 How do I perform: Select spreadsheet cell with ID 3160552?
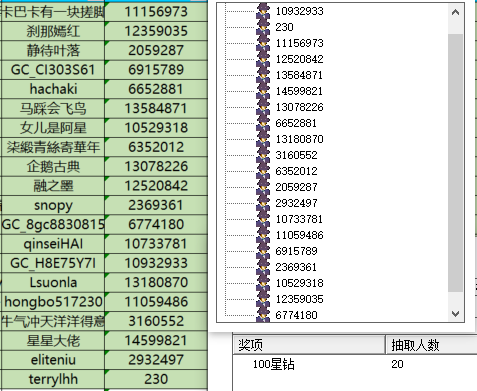coord(156,321)
